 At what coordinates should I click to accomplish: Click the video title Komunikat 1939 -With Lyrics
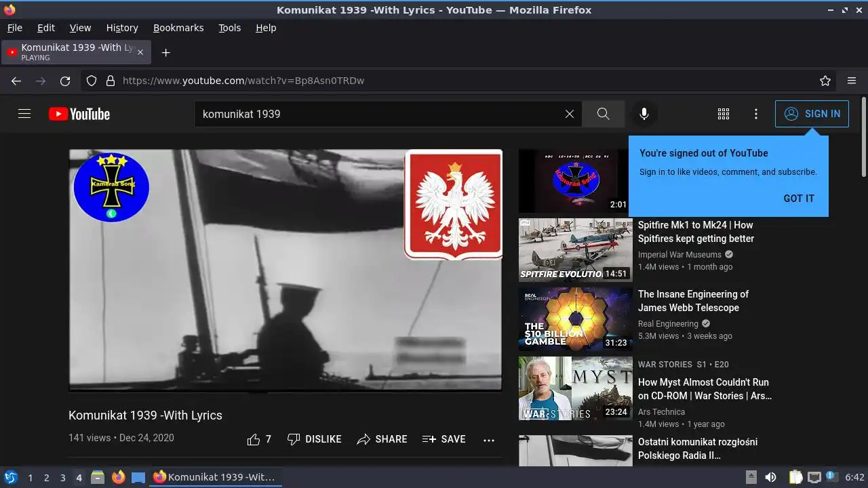pyautogui.click(x=145, y=415)
